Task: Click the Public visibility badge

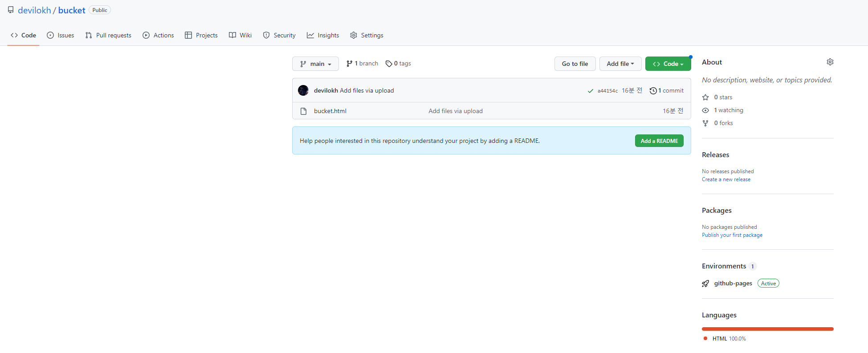Action: pyautogui.click(x=100, y=10)
